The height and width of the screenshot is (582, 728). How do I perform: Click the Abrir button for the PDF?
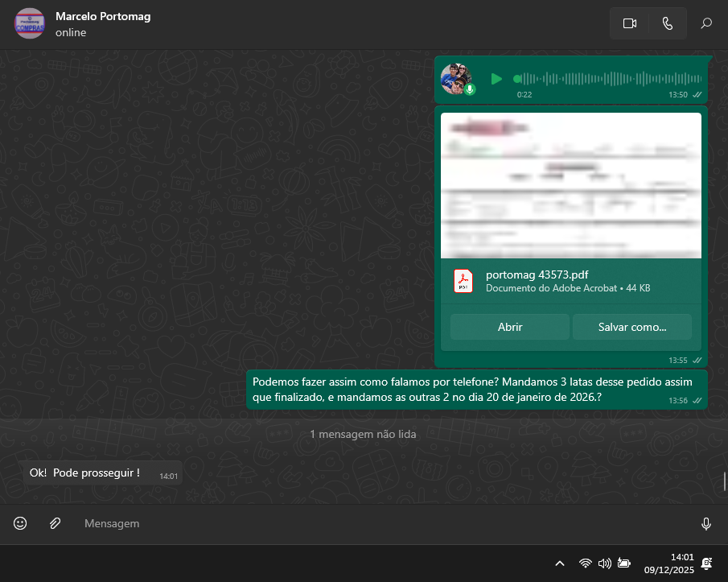tap(510, 327)
